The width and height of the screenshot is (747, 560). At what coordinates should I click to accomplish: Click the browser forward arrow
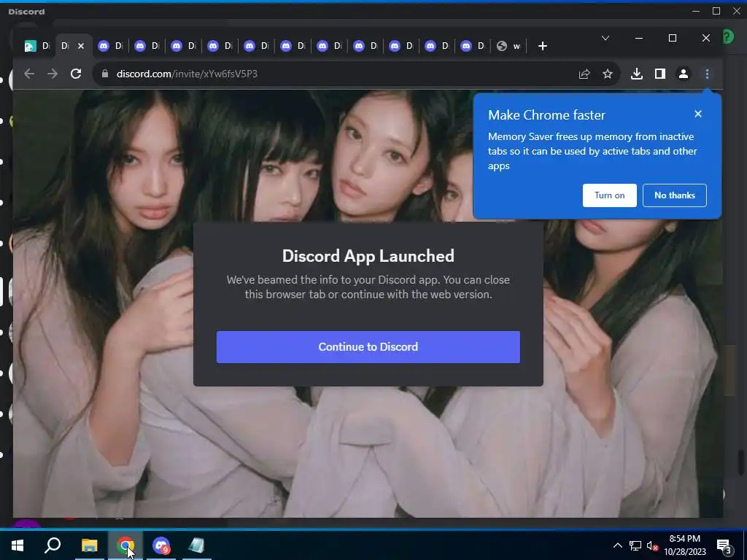point(53,74)
